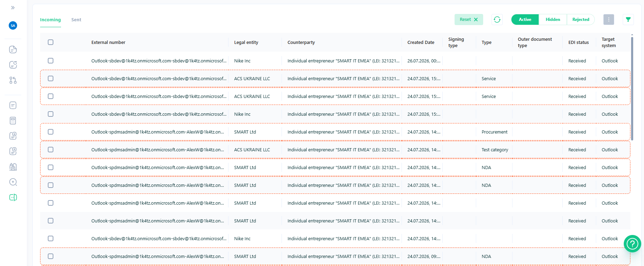The width and height of the screenshot is (644, 266).
Task: Select the green EDI exchange sidebar icon
Action: (x=13, y=197)
